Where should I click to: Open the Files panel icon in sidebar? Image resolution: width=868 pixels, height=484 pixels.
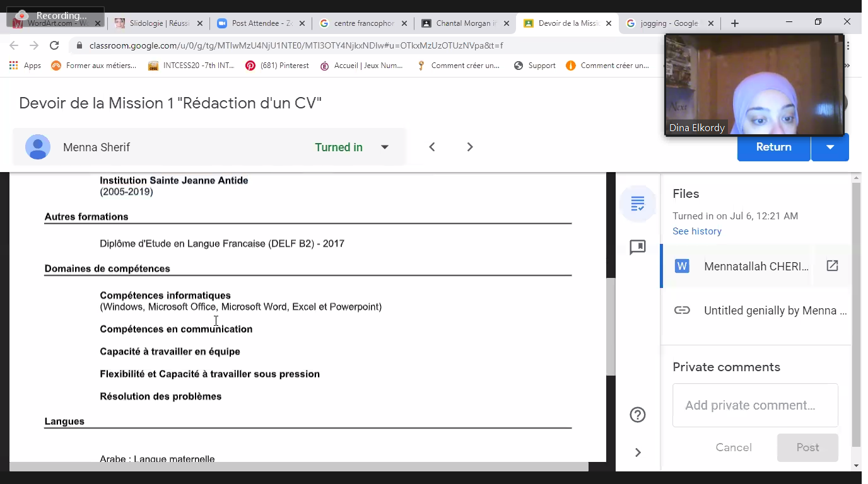pyautogui.click(x=638, y=204)
